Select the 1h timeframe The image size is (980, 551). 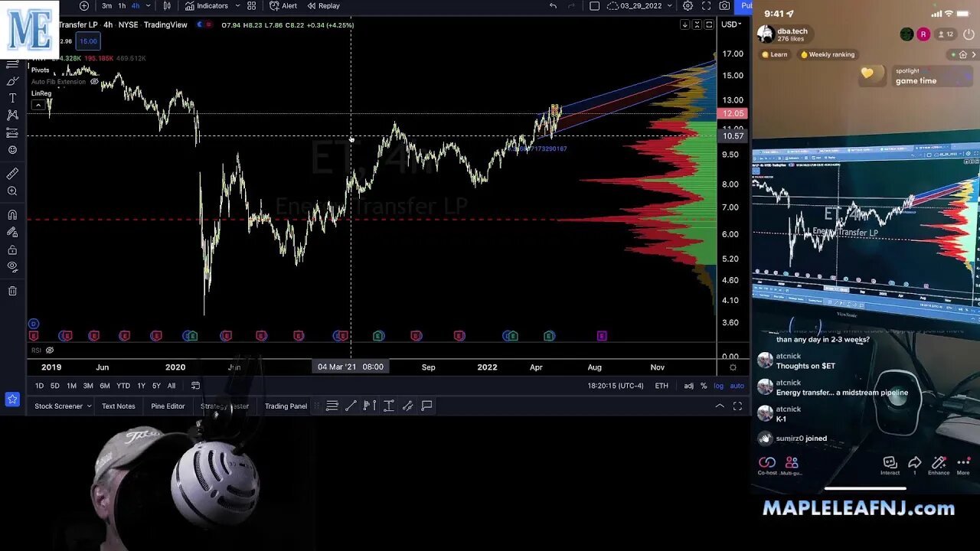click(122, 5)
